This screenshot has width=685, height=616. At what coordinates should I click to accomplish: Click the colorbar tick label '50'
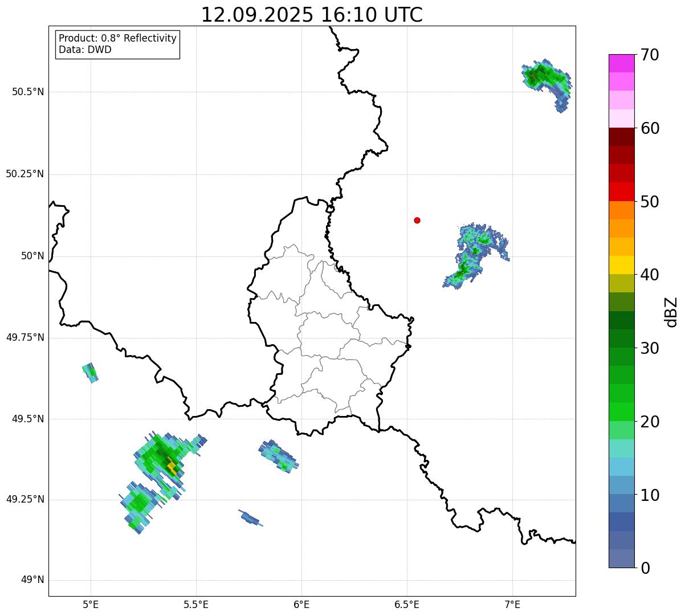coord(650,202)
